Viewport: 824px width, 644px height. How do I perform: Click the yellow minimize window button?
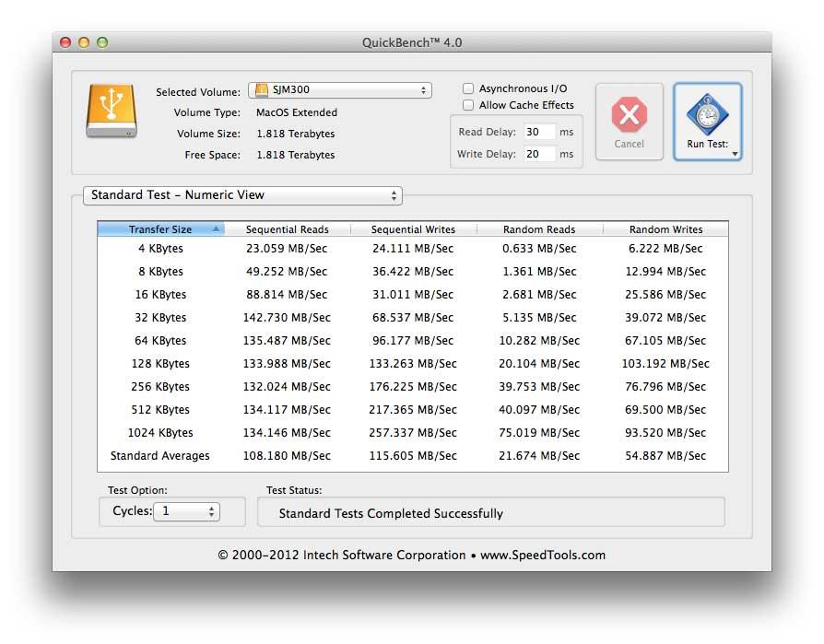coord(84,42)
